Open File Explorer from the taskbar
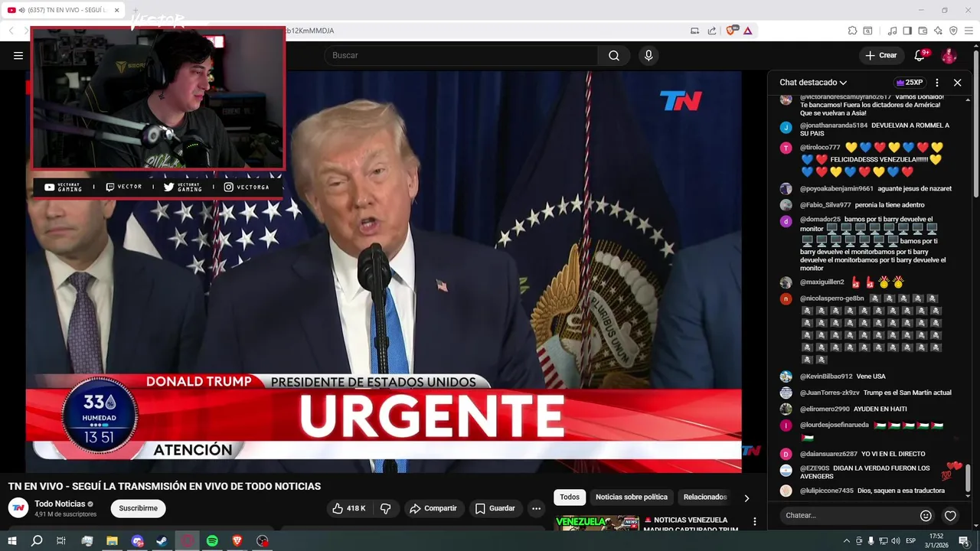Screen dimensions: 980x551 click(112, 541)
